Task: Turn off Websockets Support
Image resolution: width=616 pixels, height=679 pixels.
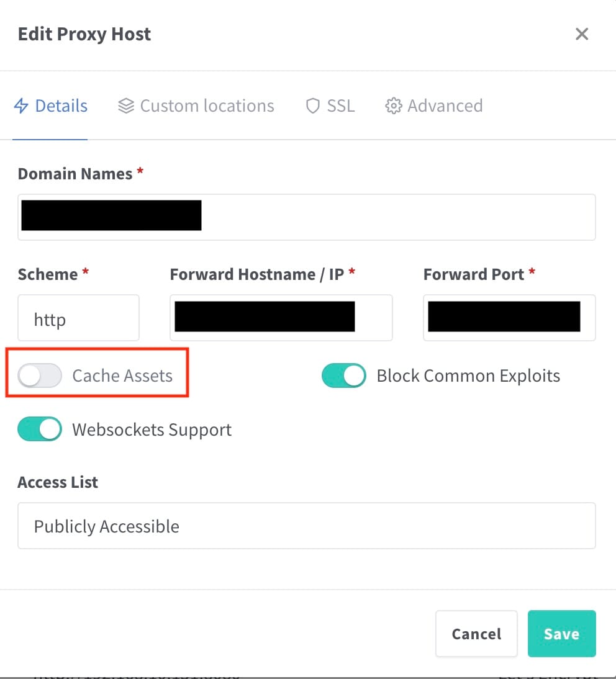Action: (x=39, y=429)
